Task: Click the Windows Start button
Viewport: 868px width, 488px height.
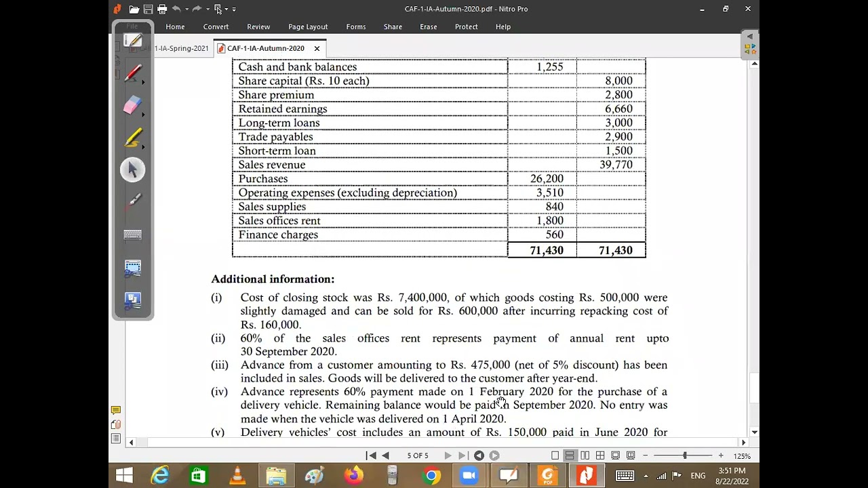Action: coord(124,476)
